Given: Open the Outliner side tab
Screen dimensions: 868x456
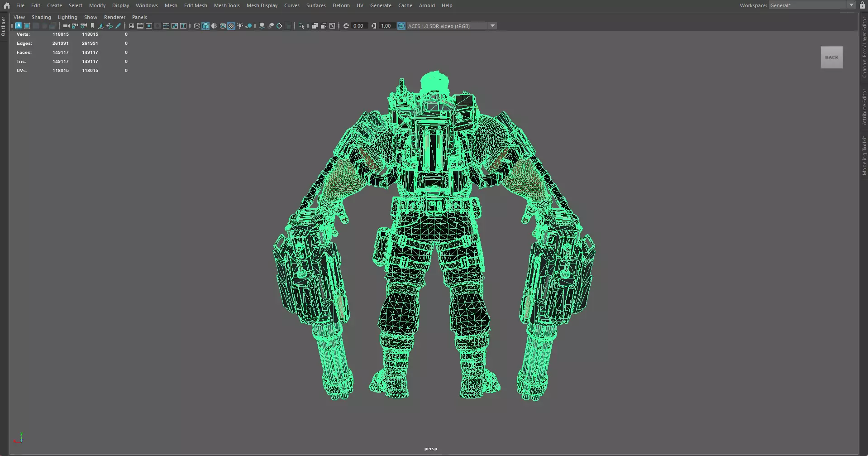Looking at the screenshot, I should 4,26.
